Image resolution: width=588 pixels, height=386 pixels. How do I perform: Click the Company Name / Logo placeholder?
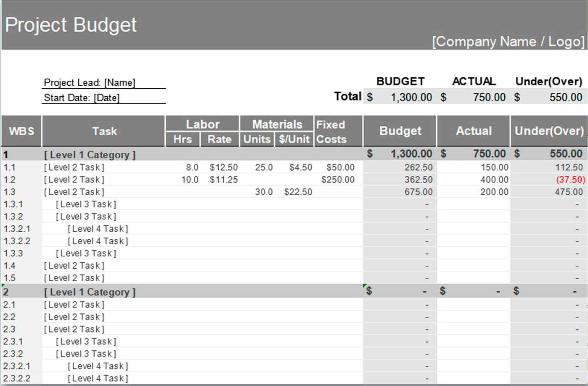(x=508, y=42)
